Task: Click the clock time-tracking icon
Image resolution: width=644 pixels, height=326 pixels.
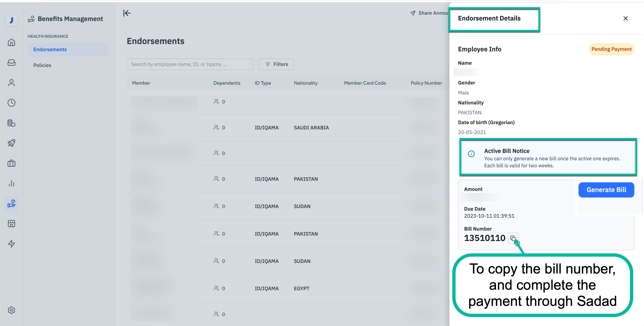Action: [x=11, y=103]
